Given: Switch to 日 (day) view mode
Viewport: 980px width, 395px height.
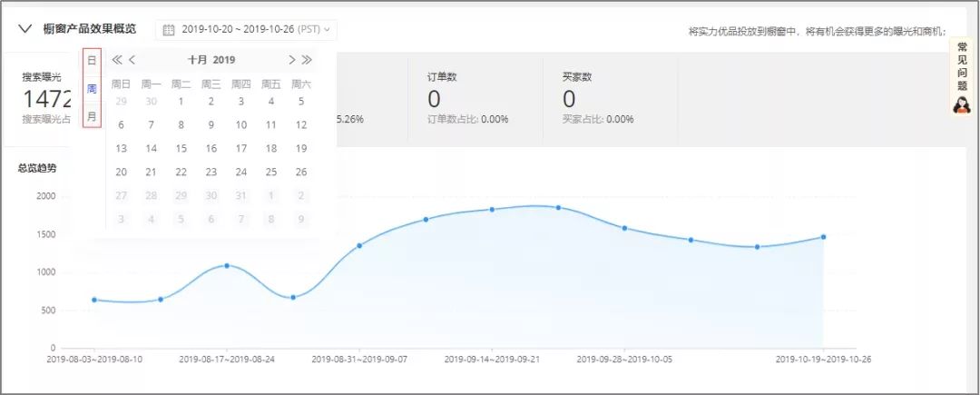Looking at the screenshot, I should [92, 60].
